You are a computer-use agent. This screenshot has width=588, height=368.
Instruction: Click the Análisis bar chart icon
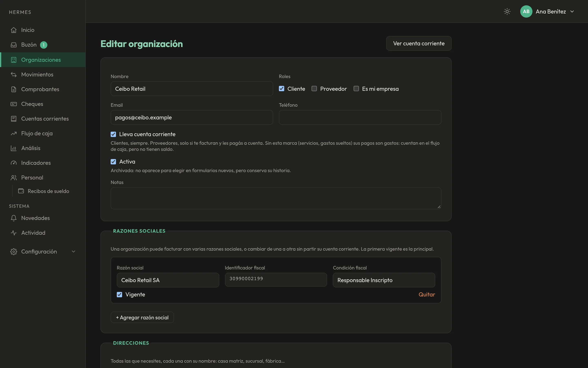pos(14,148)
